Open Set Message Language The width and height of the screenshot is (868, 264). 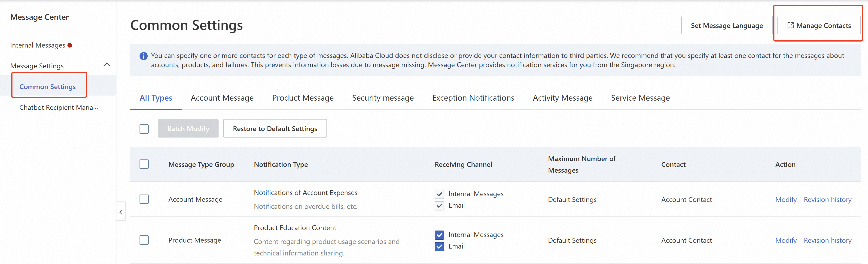[726, 26]
